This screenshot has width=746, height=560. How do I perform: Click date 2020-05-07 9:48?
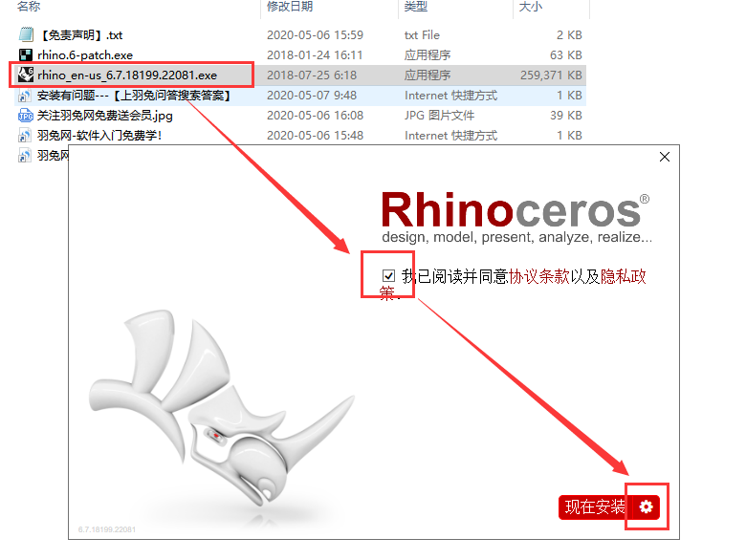click(312, 96)
